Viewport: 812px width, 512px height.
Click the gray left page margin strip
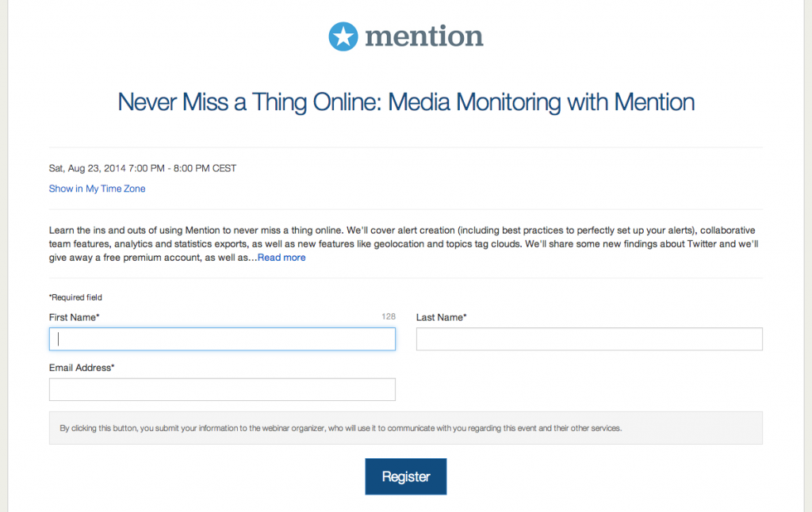click(x=4, y=256)
